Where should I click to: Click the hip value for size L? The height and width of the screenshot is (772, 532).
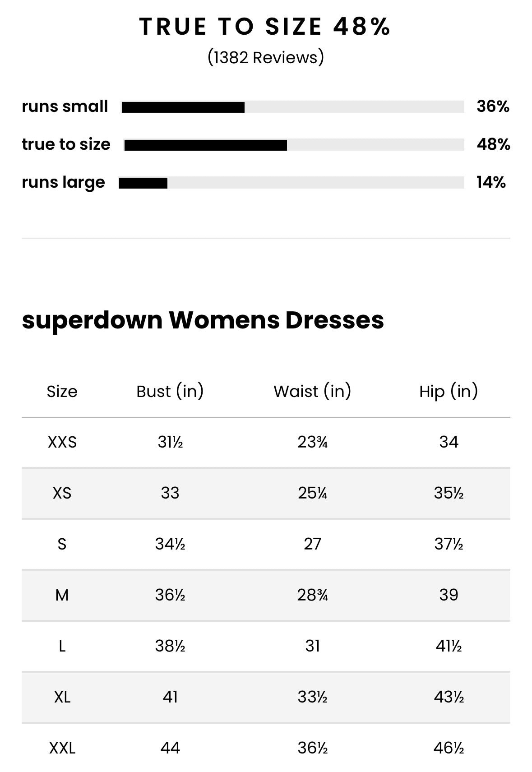pyautogui.click(x=449, y=646)
